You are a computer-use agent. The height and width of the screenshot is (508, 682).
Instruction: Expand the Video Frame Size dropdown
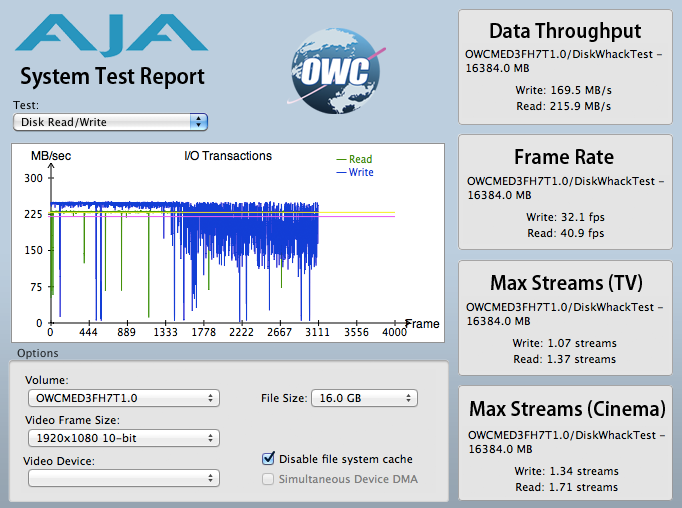[122, 438]
